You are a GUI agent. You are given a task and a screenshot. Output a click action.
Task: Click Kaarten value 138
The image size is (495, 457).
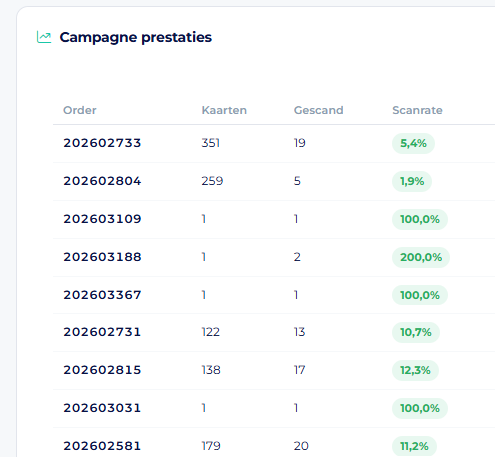coord(211,370)
